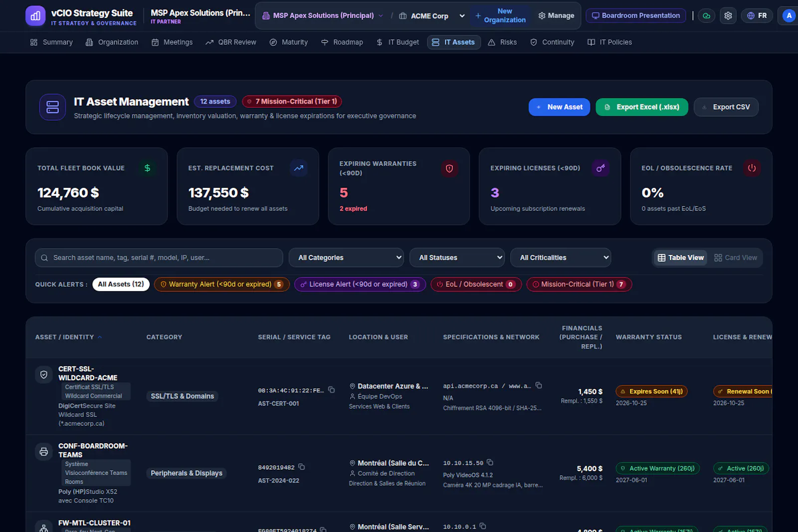Toggle All Assets (12) quick filter
798x532 pixels.
pos(121,284)
